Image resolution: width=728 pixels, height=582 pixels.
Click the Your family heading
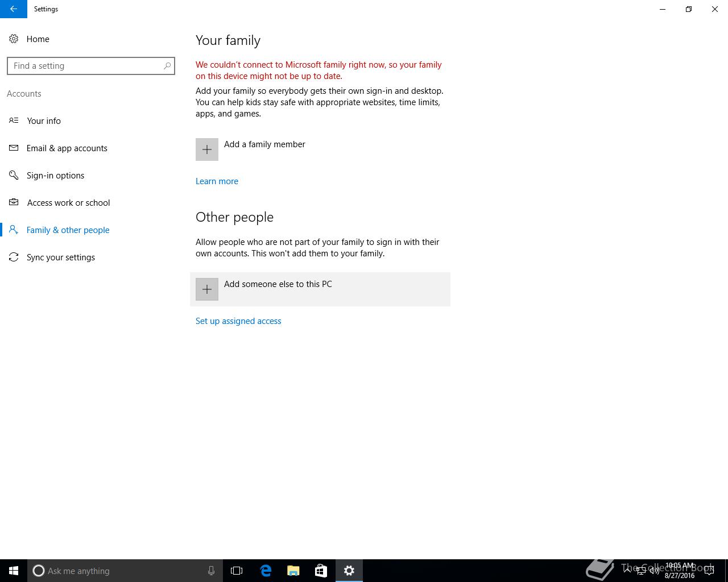(x=228, y=40)
